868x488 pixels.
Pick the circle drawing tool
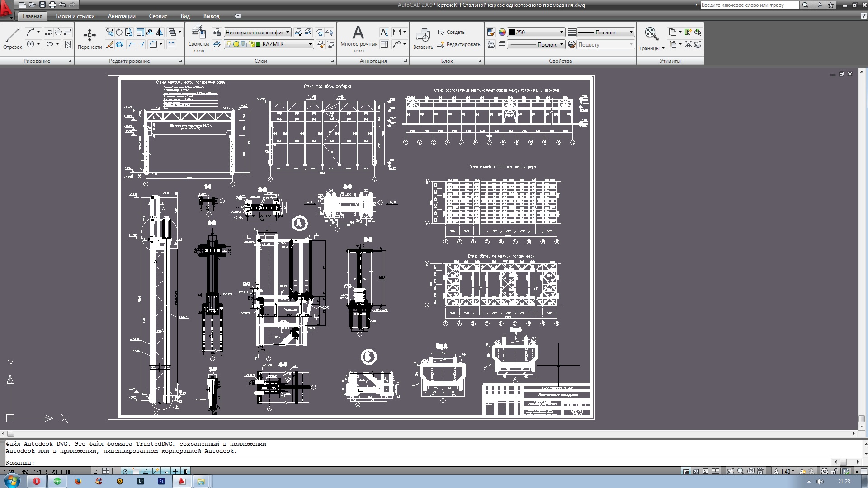(31, 44)
